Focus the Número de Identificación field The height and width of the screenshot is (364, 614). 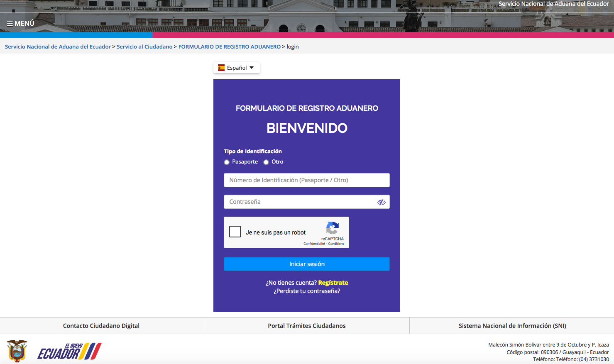click(x=306, y=180)
